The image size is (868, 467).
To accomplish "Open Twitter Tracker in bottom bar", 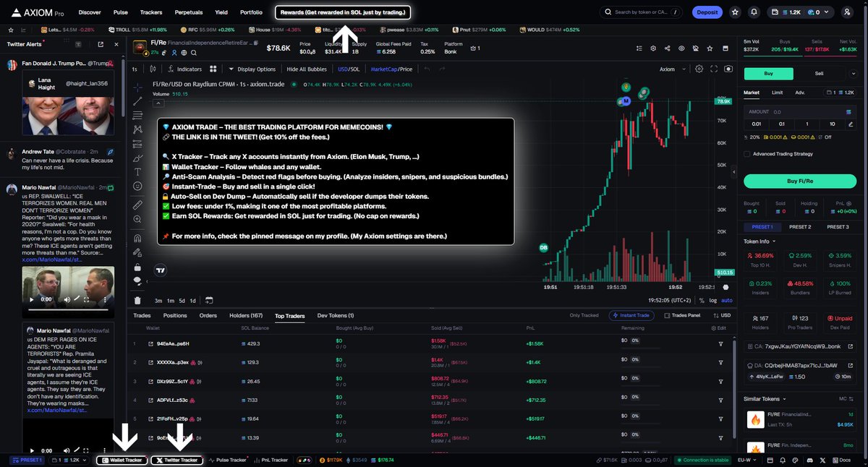I will pos(176,460).
